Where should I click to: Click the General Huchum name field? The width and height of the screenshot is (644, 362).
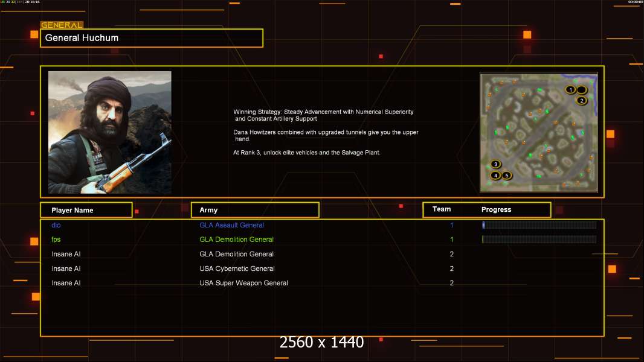tap(152, 38)
